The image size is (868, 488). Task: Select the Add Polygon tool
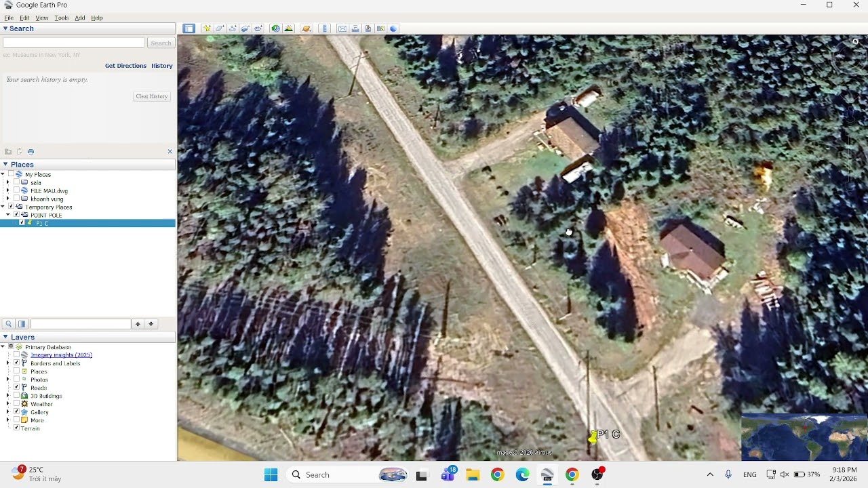tap(220, 28)
